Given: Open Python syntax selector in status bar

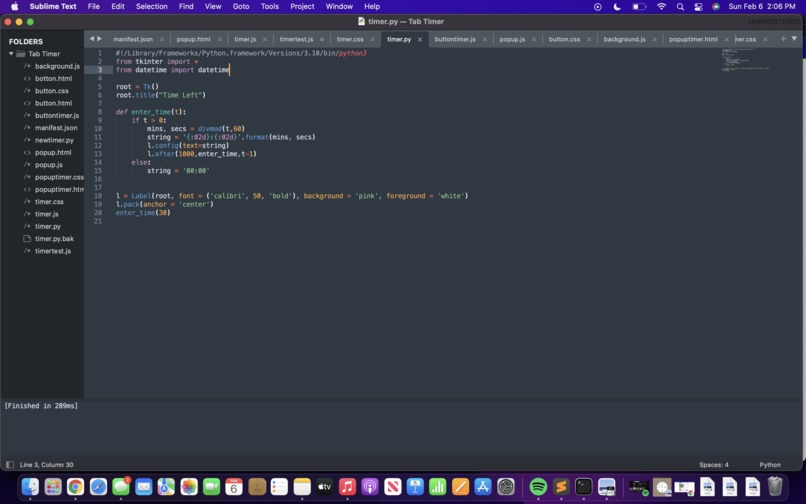Looking at the screenshot, I should [770, 464].
